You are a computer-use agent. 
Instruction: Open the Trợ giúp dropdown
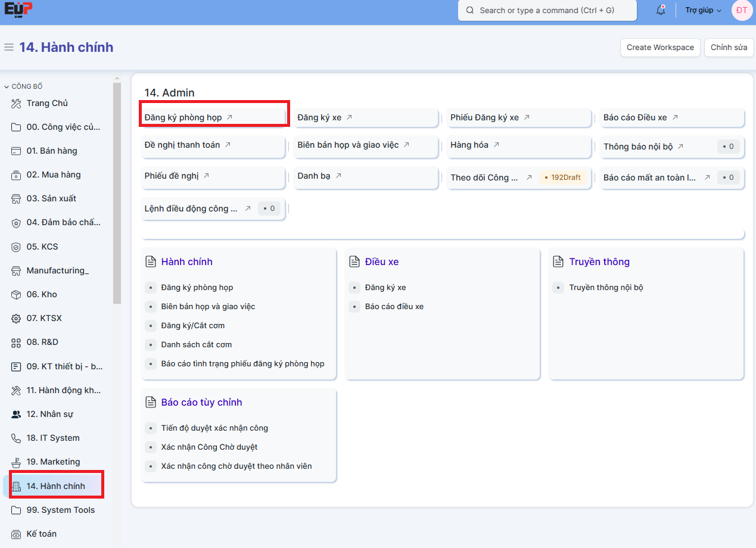(703, 10)
